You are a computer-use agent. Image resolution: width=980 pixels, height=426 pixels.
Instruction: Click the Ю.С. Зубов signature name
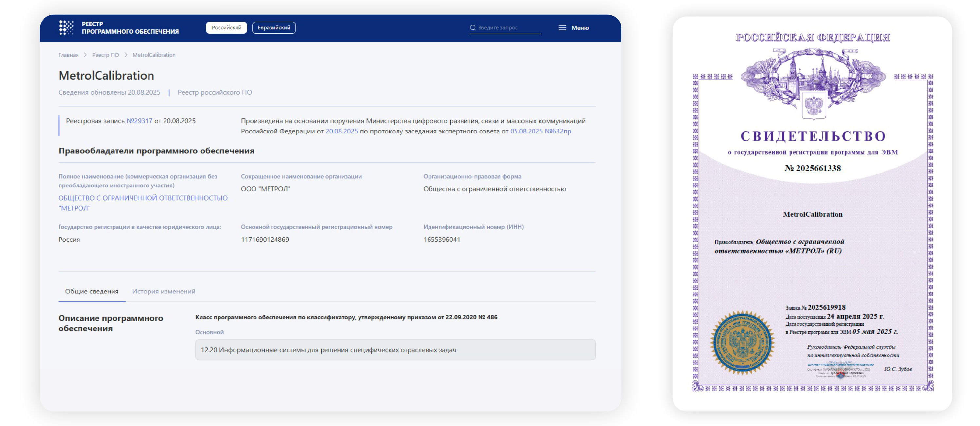(898, 369)
